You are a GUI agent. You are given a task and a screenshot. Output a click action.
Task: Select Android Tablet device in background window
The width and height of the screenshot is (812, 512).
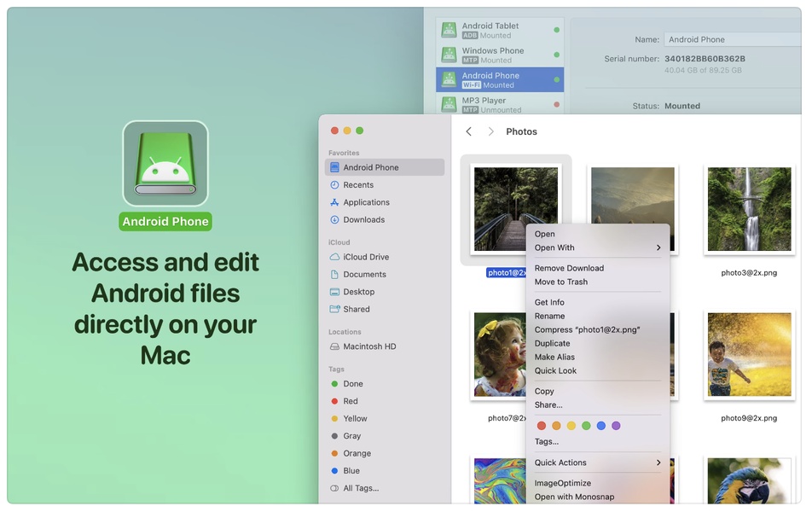(x=500, y=30)
